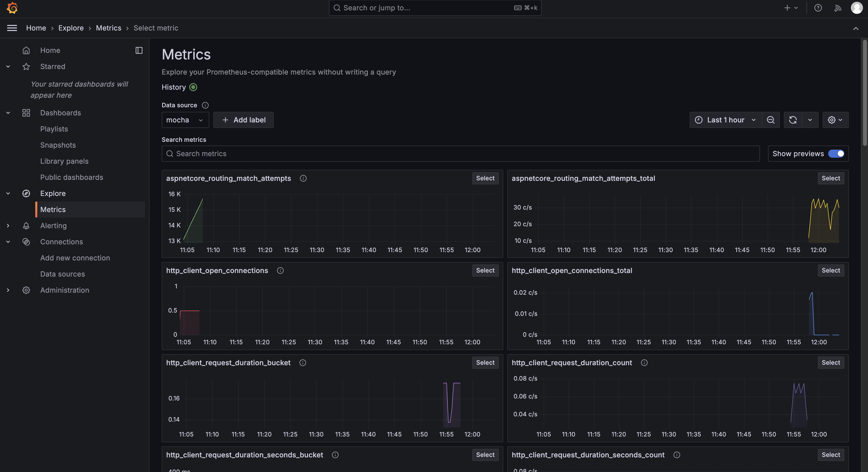Open the mocha data source dropdown
The image size is (868, 472).
tap(185, 120)
